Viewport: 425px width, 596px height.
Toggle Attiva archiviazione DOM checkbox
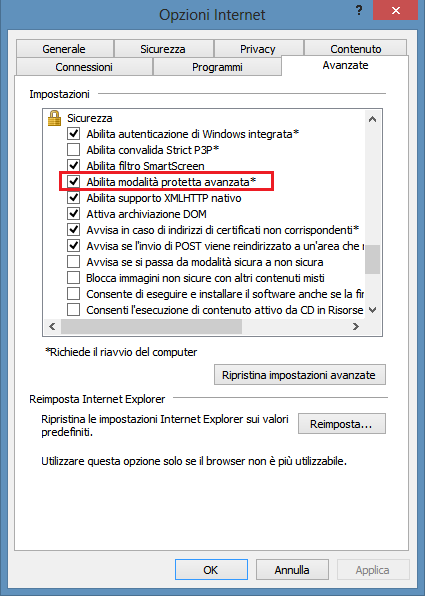coord(73,214)
